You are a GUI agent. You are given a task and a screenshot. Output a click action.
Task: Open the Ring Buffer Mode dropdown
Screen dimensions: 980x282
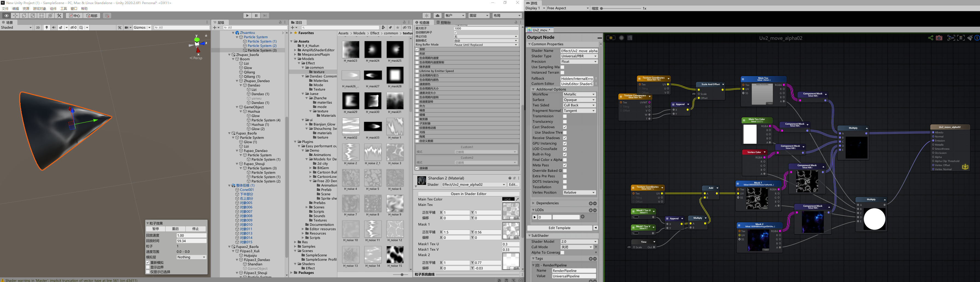click(x=486, y=45)
